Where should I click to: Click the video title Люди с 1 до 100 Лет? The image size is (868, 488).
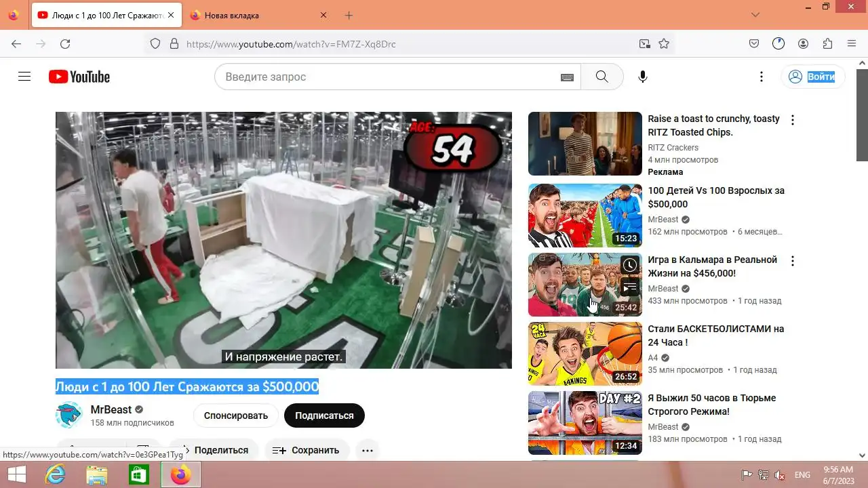187,386
